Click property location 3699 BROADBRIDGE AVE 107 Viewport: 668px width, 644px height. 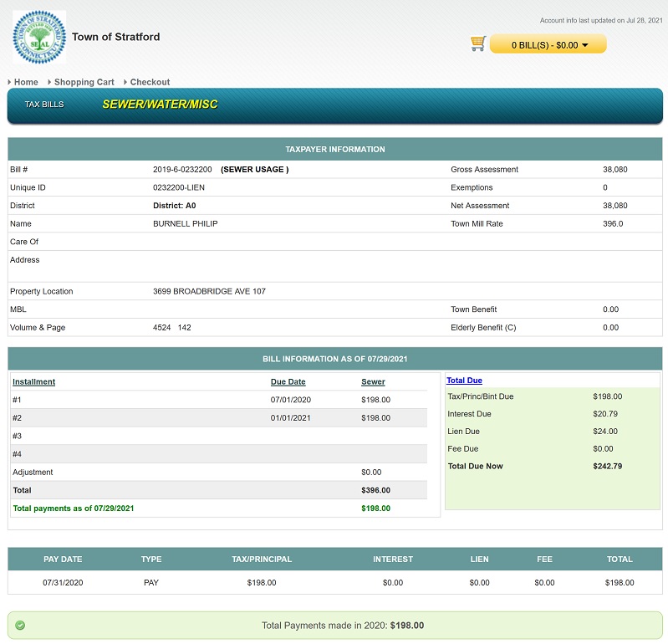click(209, 292)
